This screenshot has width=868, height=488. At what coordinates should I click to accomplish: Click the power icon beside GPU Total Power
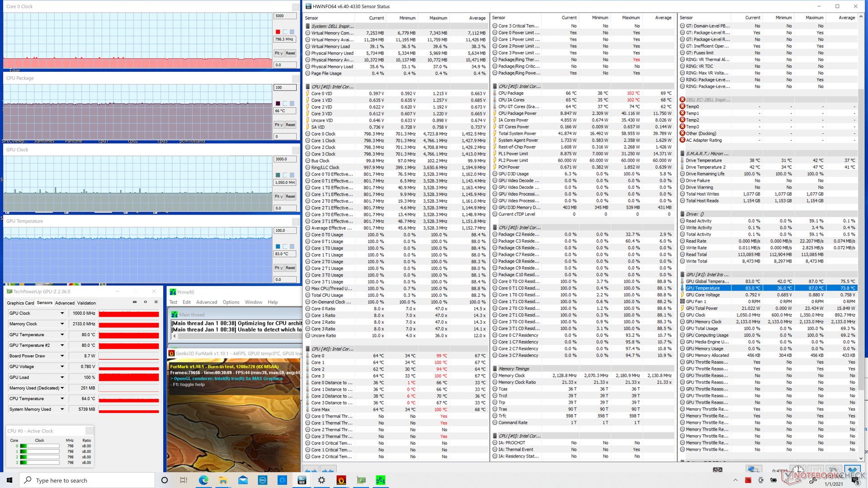click(x=682, y=308)
